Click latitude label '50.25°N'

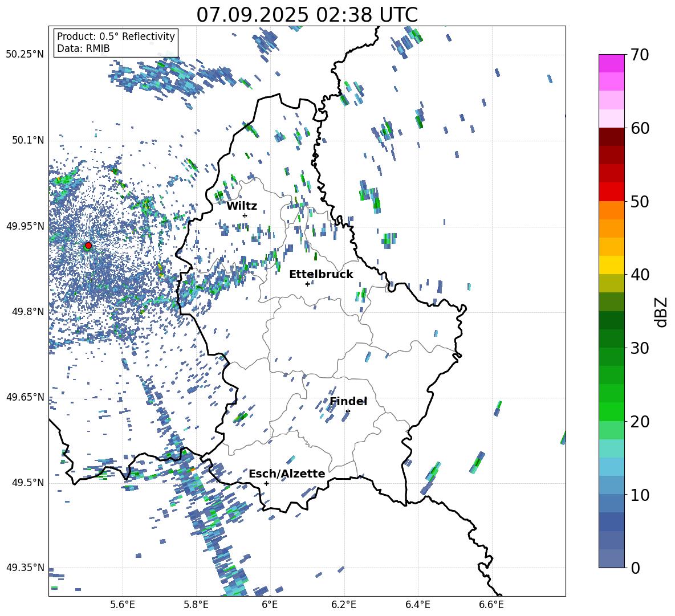pos(25,55)
